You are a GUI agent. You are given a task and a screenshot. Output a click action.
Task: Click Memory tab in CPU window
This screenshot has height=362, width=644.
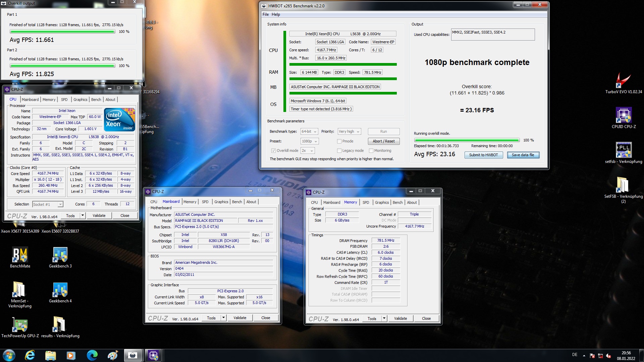(x=49, y=100)
